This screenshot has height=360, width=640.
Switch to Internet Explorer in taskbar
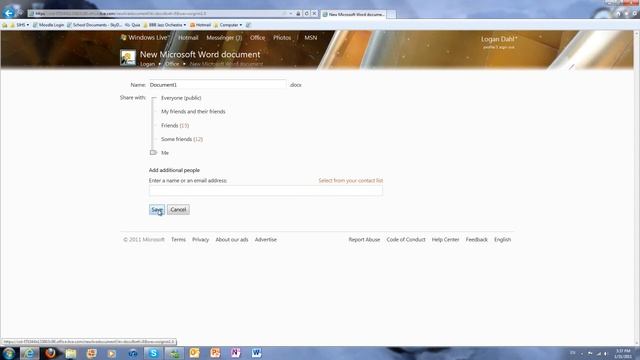(x=29, y=353)
